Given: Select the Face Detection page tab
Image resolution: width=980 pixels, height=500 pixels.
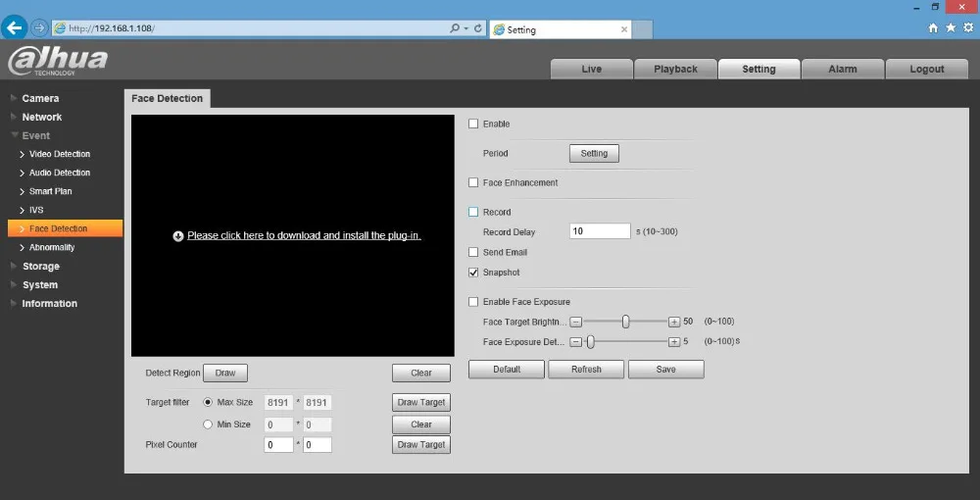Looking at the screenshot, I should [x=167, y=98].
